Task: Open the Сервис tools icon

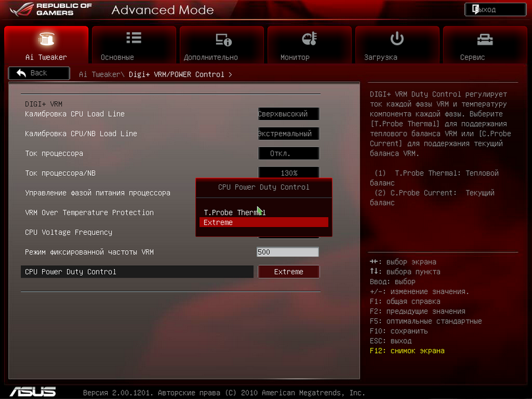Action: pos(485,39)
